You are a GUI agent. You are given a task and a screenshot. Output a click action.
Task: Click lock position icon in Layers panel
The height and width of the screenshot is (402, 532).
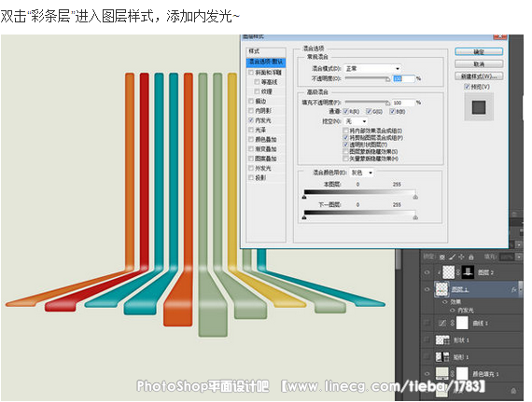(461, 256)
